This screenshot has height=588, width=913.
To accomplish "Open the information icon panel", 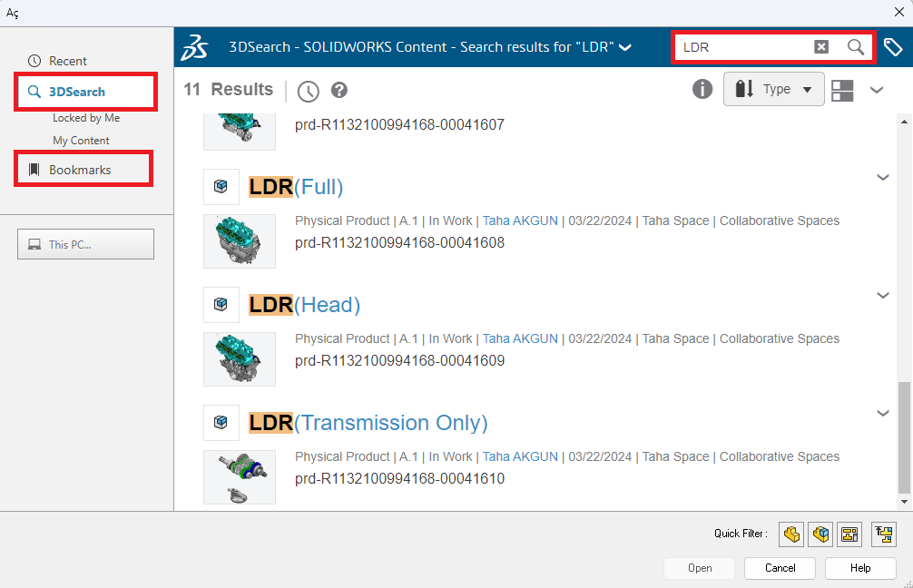I will (x=702, y=89).
